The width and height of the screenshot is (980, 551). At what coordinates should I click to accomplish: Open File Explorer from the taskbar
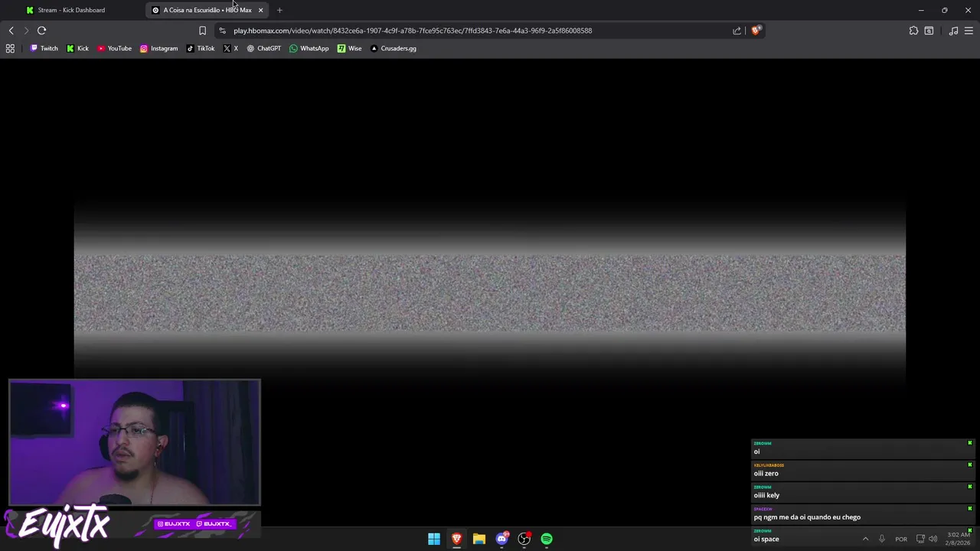coord(479,539)
